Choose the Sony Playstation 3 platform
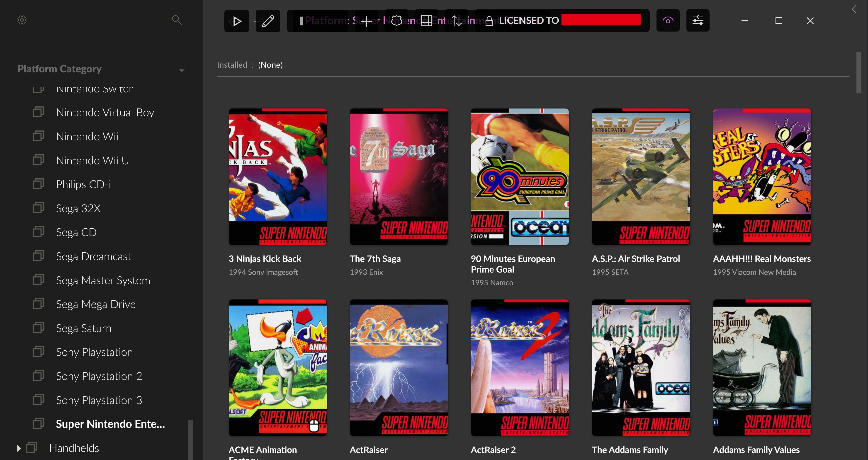This screenshot has width=868, height=460. point(99,400)
